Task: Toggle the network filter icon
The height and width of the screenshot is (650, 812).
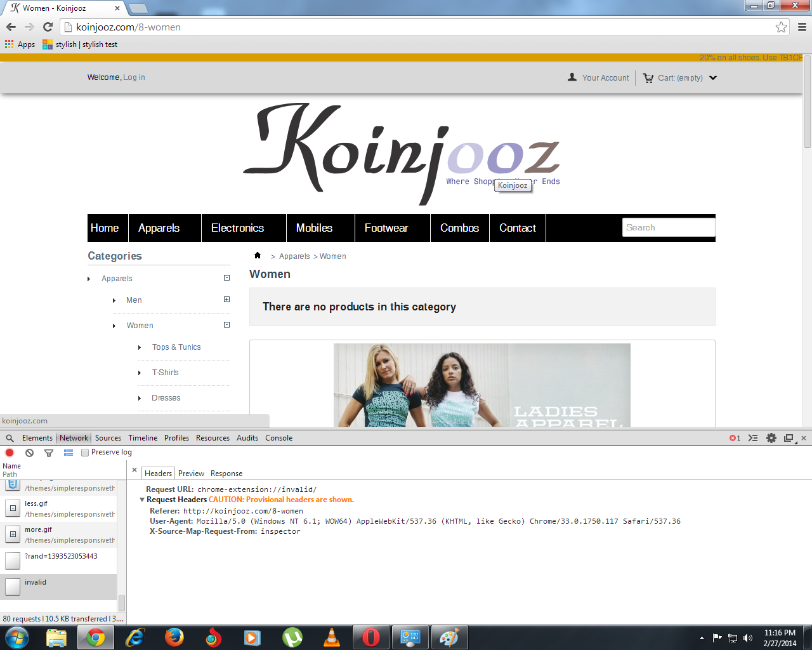Action: pos(49,453)
